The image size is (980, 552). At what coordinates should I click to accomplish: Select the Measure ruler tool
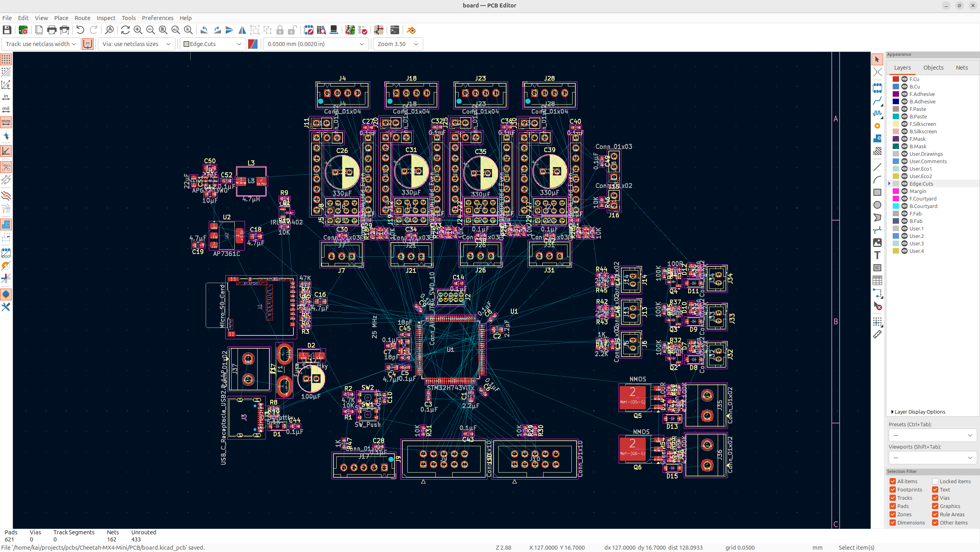(877, 335)
